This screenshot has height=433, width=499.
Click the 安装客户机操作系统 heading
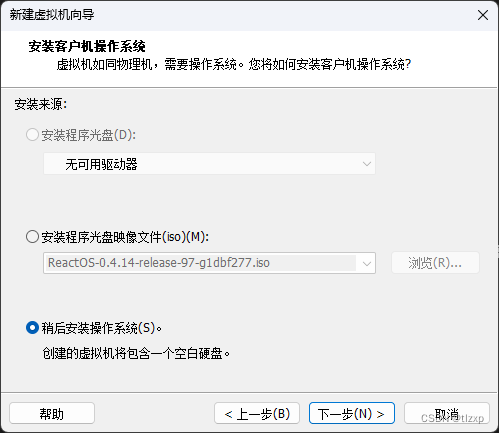click(87, 46)
